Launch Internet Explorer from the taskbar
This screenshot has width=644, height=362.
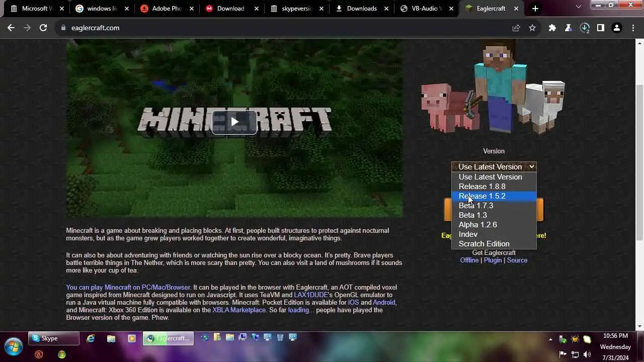(91, 338)
